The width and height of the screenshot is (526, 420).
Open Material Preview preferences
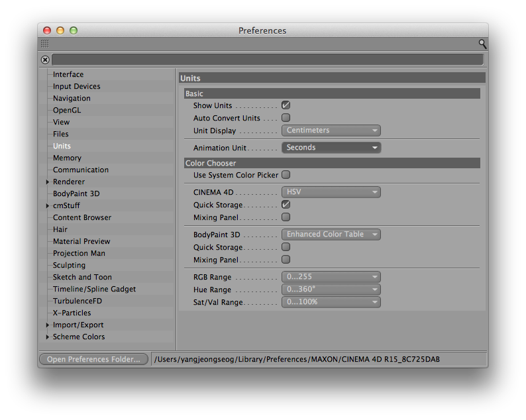pyautogui.click(x=81, y=241)
